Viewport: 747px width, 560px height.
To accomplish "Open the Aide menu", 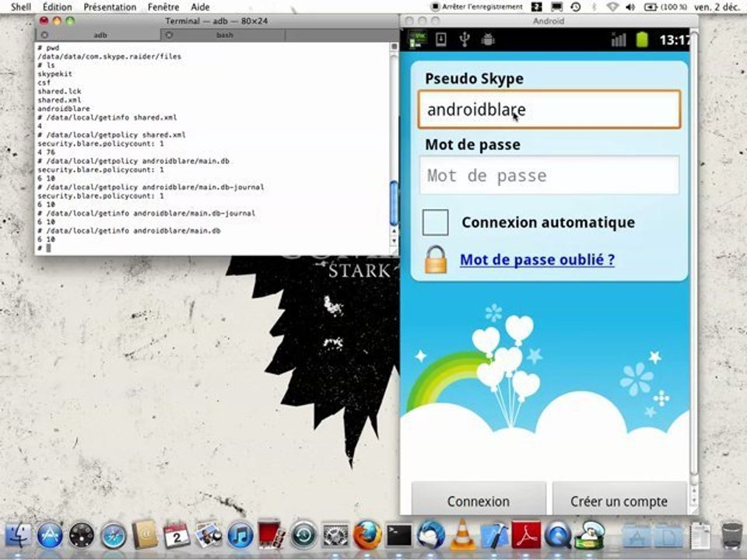I will pyautogui.click(x=200, y=7).
